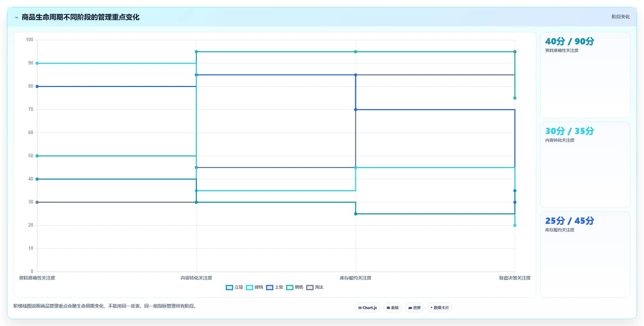Click the 数据卡片 tag chip
The height and width of the screenshot is (326, 644).
(440, 308)
